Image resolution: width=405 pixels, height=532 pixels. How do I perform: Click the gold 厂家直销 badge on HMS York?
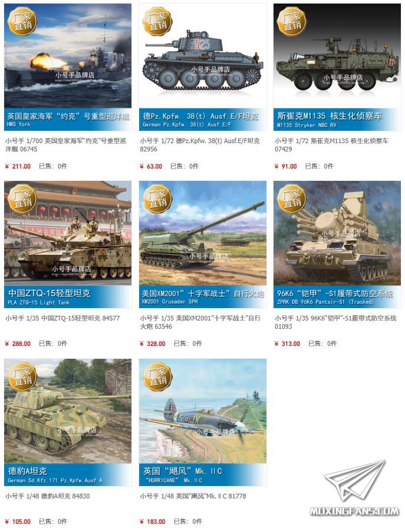[x=22, y=22]
